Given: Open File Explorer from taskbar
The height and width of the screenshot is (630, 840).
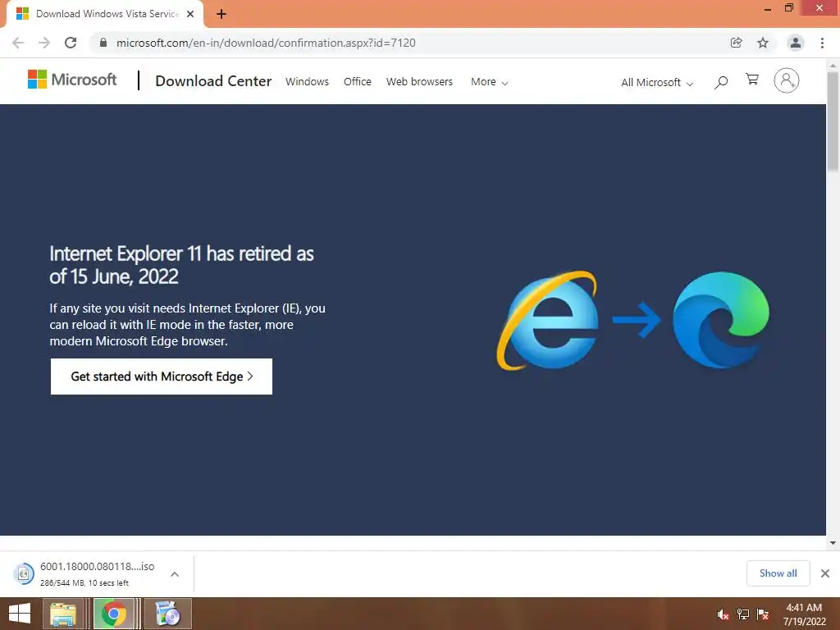Looking at the screenshot, I should (62, 614).
